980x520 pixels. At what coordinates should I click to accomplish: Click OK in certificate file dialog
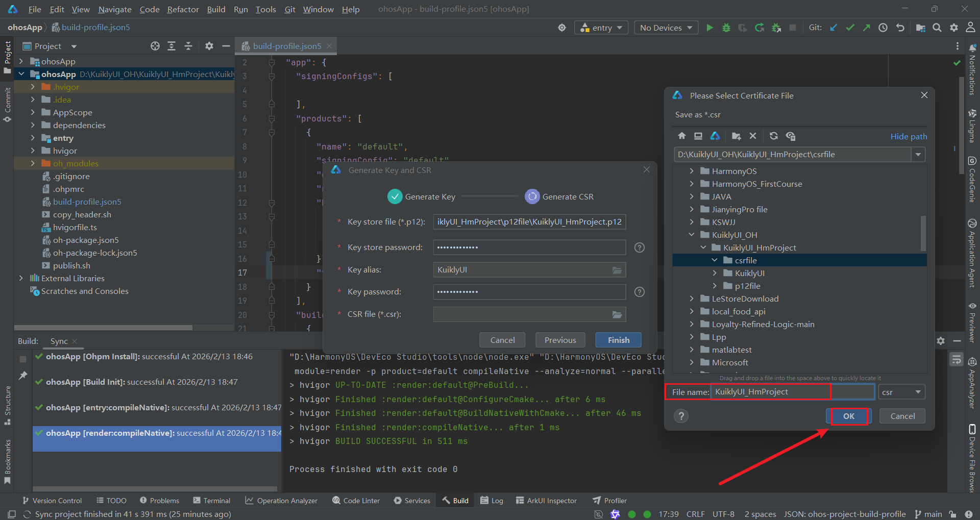coord(849,416)
